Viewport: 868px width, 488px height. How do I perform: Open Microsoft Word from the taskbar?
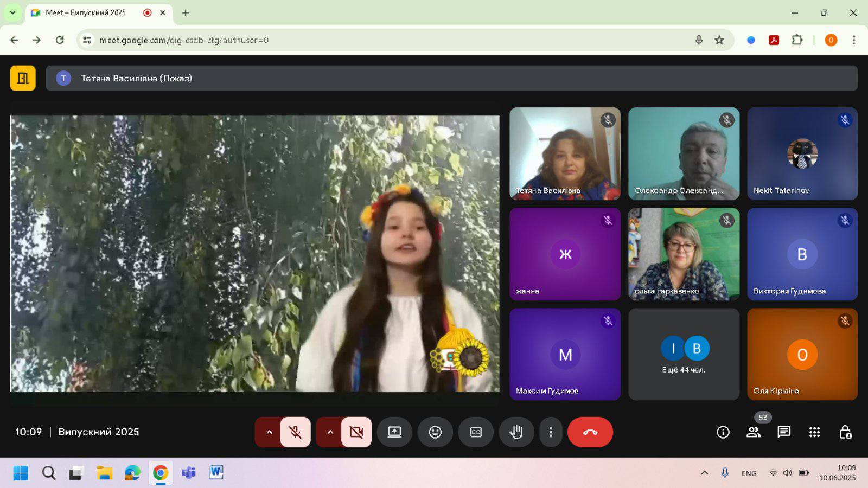216,473
